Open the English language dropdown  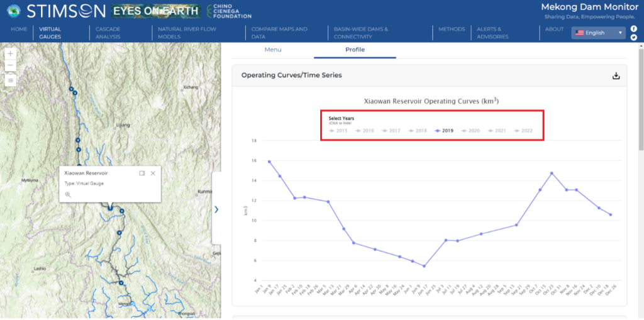(x=598, y=33)
